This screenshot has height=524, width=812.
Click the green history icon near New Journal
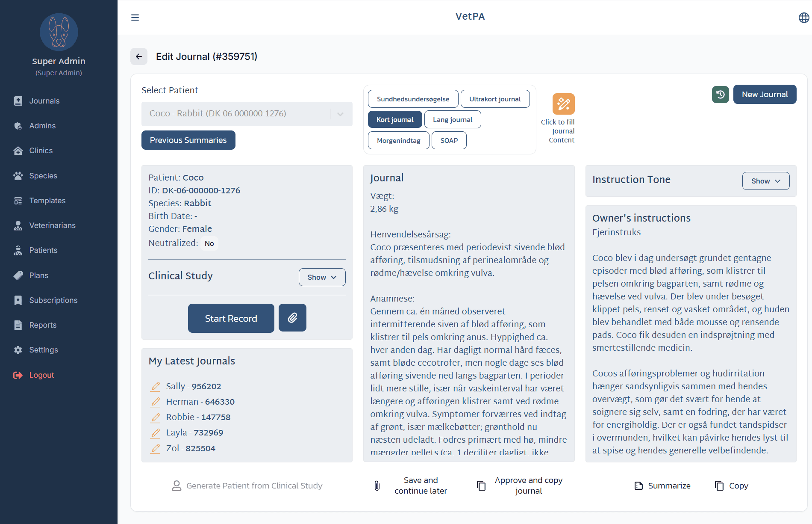point(720,94)
